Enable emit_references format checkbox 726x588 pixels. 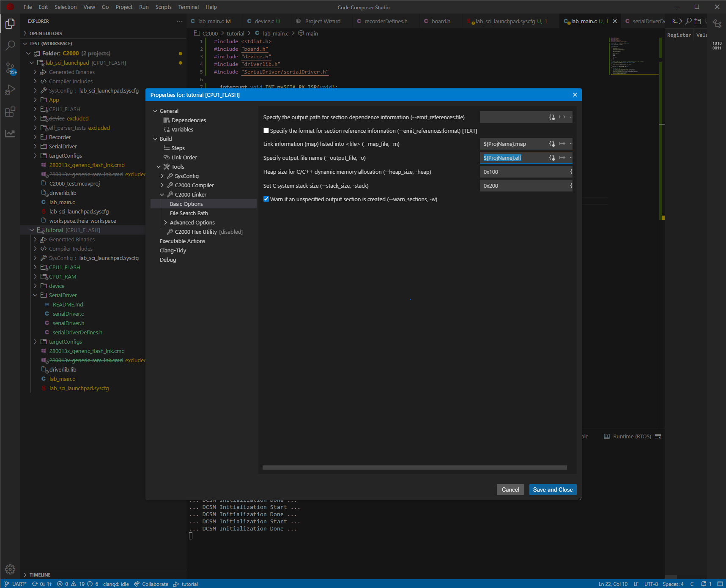pyautogui.click(x=266, y=131)
